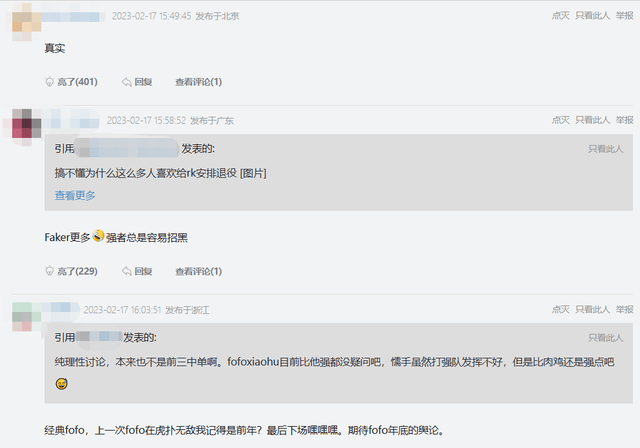
Task: Toggle 点灭 on the Zhejiang comment
Action: 560,310
